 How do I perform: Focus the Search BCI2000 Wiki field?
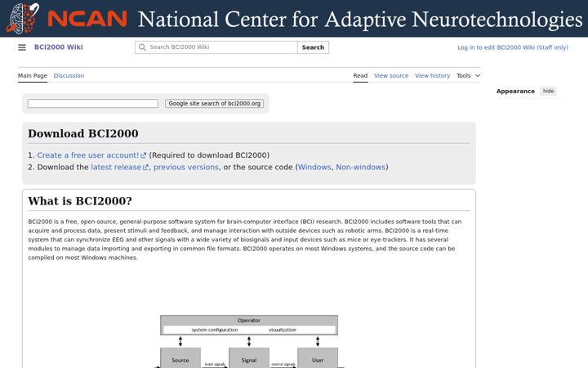click(x=216, y=47)
